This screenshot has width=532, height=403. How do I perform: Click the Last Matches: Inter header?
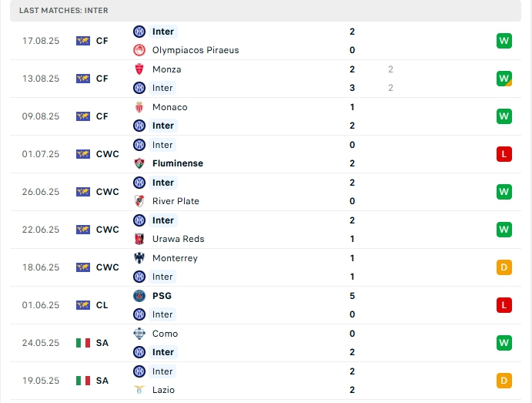64,11
